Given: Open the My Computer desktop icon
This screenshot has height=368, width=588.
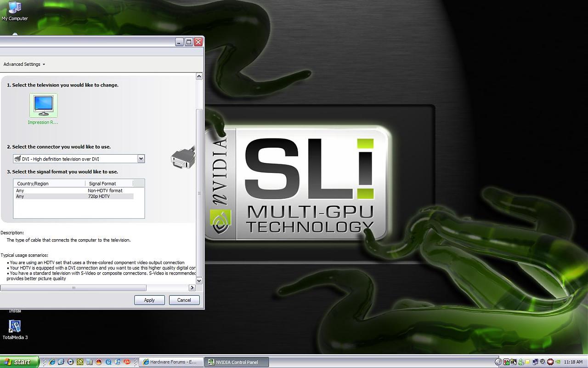Looking at the screenshot, I should [x=15, y=8].
